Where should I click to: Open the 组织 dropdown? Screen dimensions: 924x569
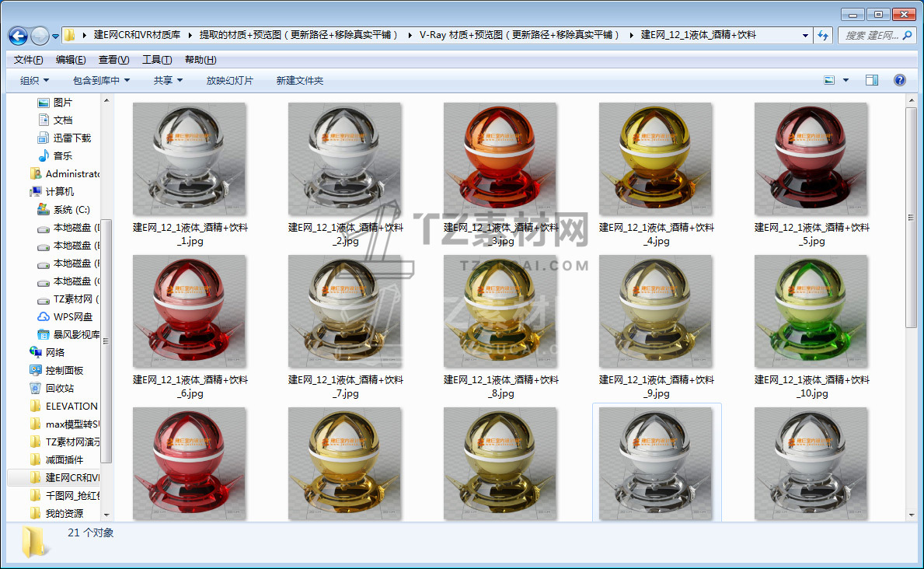(35, 80)
